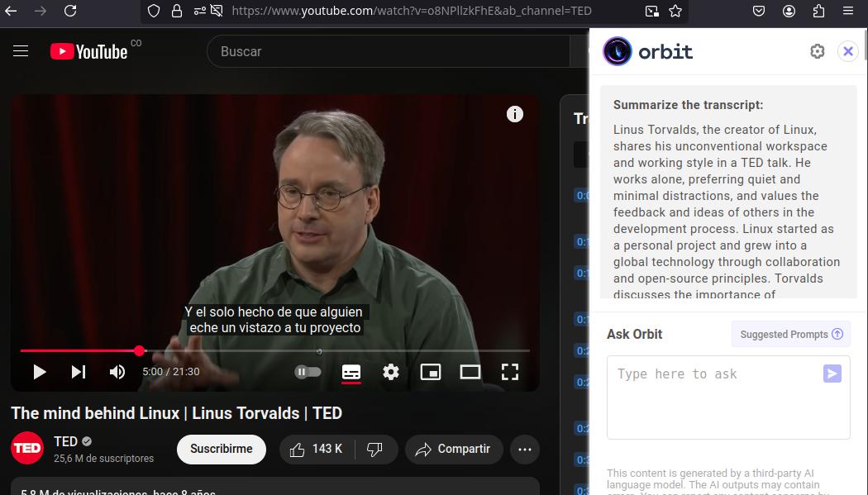Open Orbit settings gear
Screen dimensions: 868x495
[817, 51]
